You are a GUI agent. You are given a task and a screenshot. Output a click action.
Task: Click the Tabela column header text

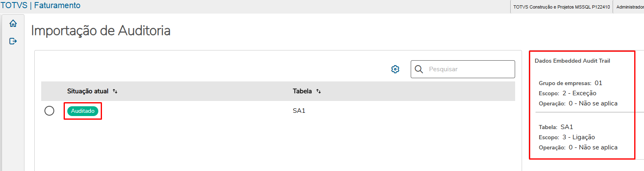click(302, 91)
